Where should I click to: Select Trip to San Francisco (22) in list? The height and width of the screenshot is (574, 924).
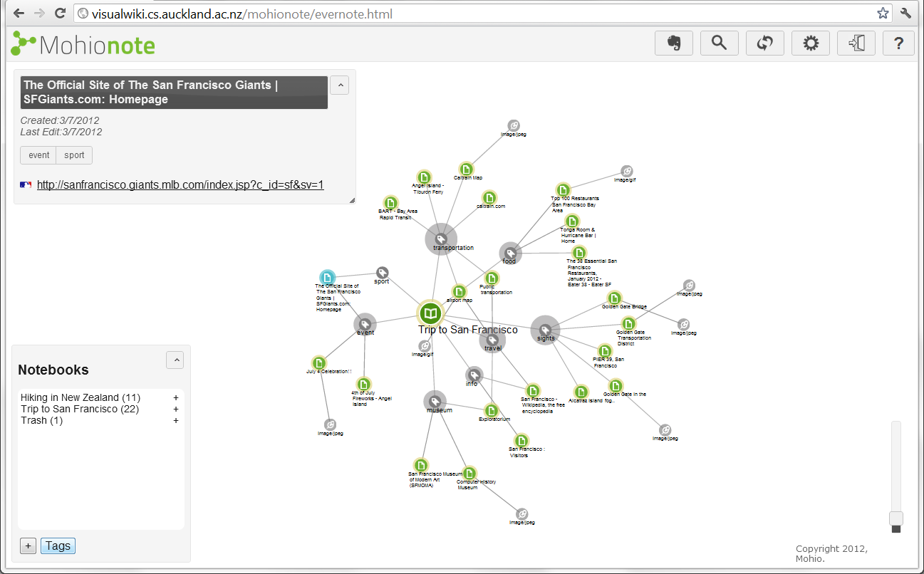80,409
